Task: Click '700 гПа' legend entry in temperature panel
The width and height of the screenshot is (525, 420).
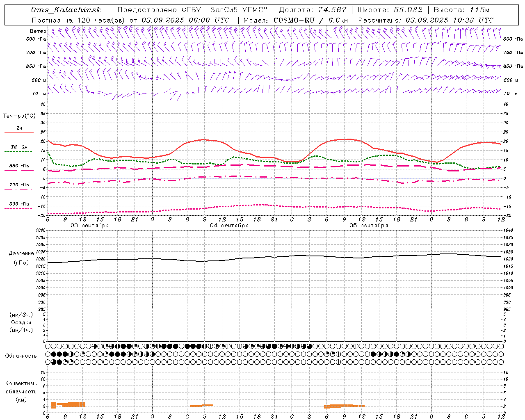Action: tap(19, 185)
